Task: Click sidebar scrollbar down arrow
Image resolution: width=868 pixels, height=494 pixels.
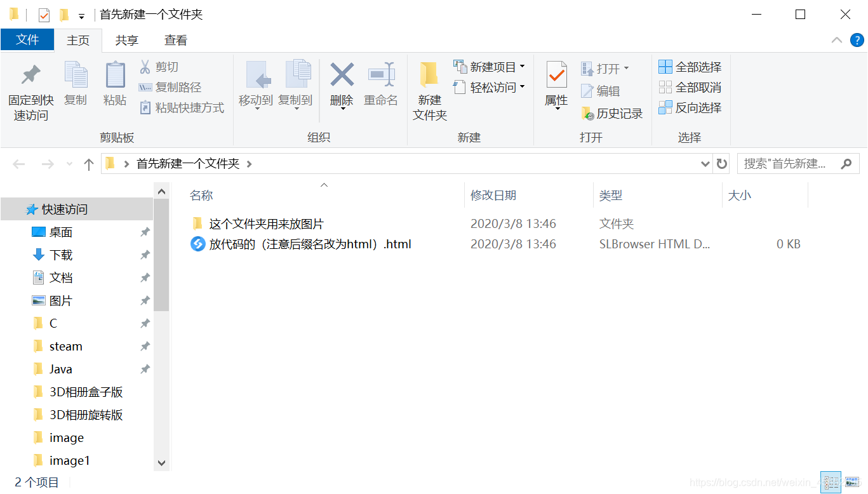Action: 161,464
